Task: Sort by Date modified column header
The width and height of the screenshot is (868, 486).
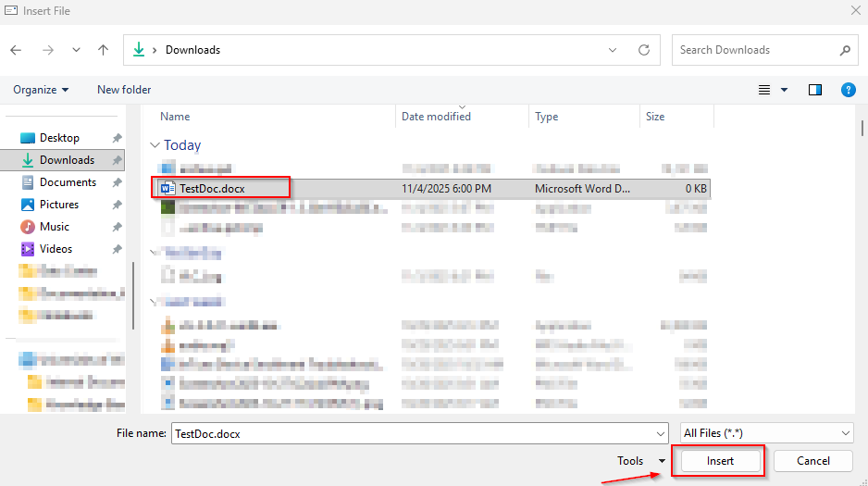Action: pyautogui.click(x=436, y=117)
